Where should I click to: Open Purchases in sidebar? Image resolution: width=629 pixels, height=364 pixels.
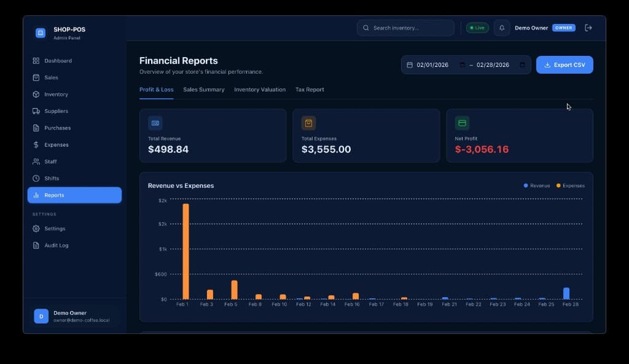click(74, 128)
